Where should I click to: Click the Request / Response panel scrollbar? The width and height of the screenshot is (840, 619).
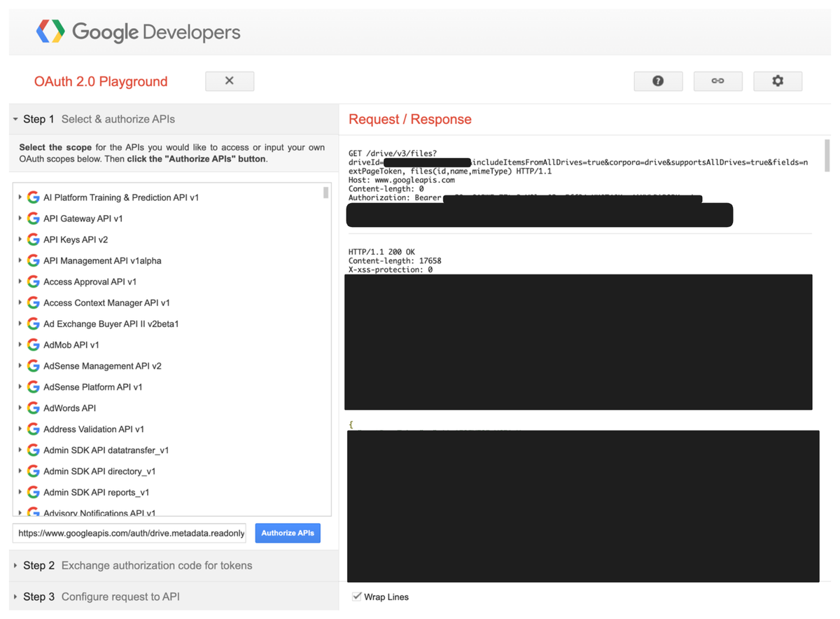(827, 155)
